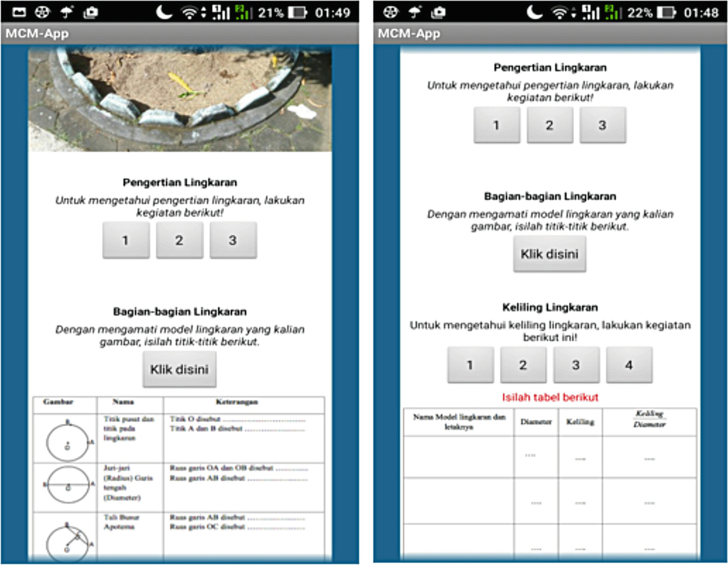Tap the umbrella notification icon, left status bar
Viewport: 728px width, 565px height.
coord(67,12)
